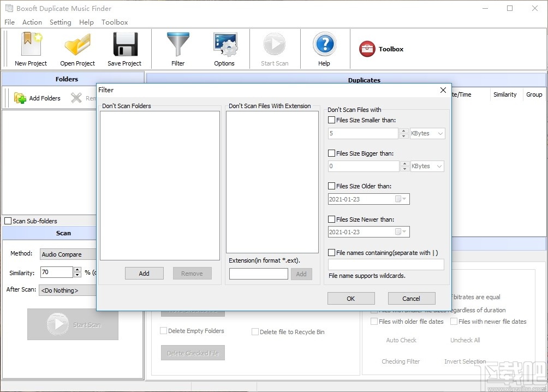Open the Filter tool
This screenshot has width=548, height=392.
click(x=178, y=49)
